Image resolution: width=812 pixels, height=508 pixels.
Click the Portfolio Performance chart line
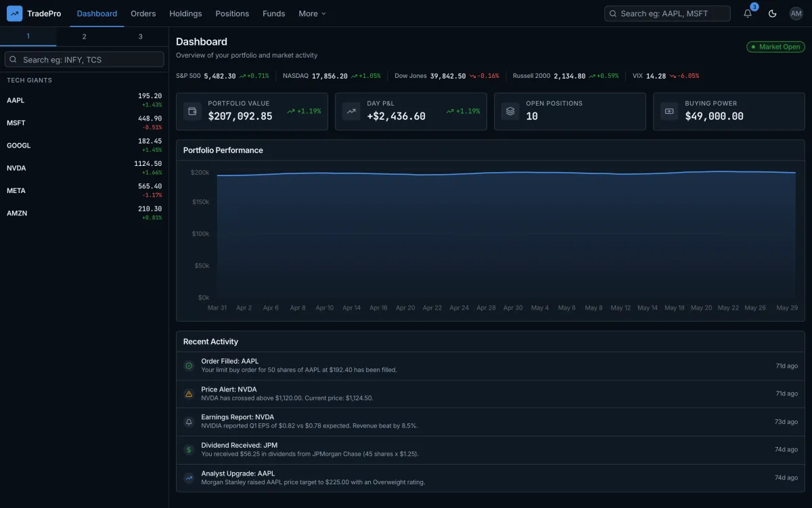click(x=506, y=173)
